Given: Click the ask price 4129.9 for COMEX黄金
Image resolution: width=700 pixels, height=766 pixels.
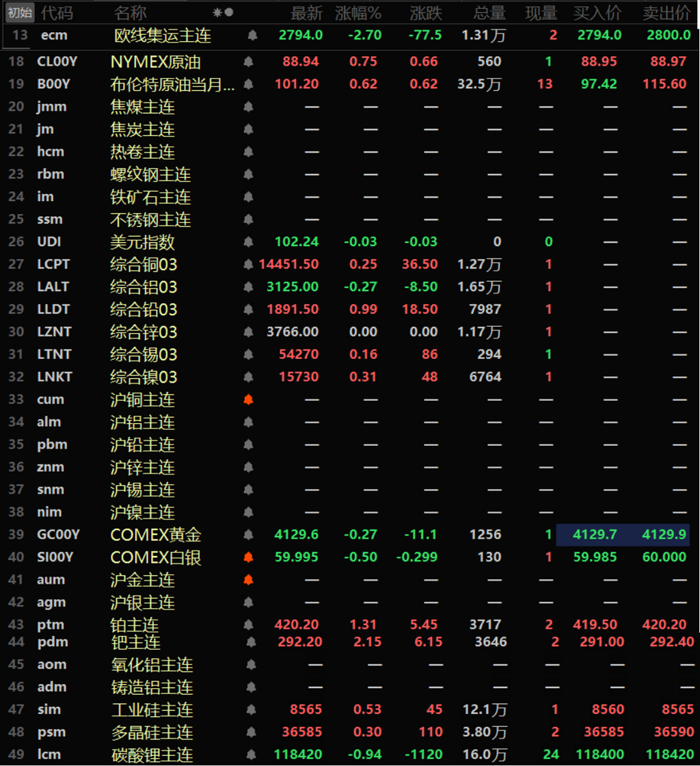Looking at the screenshot, I should [664, 534].
